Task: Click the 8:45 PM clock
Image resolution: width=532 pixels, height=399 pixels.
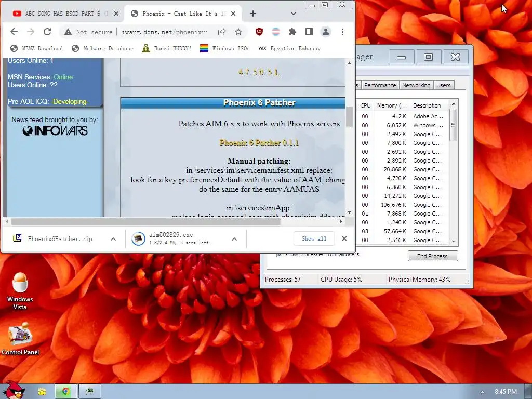Action: [506, 392]
